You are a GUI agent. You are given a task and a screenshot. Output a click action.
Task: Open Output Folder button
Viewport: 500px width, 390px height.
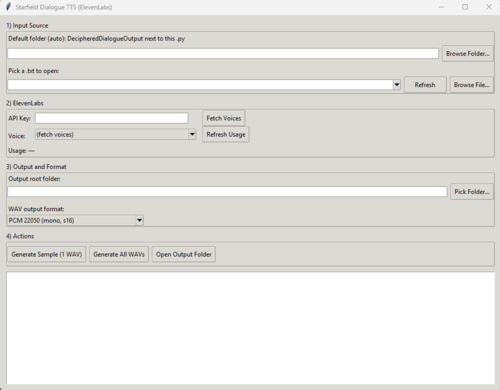point(184,254)
